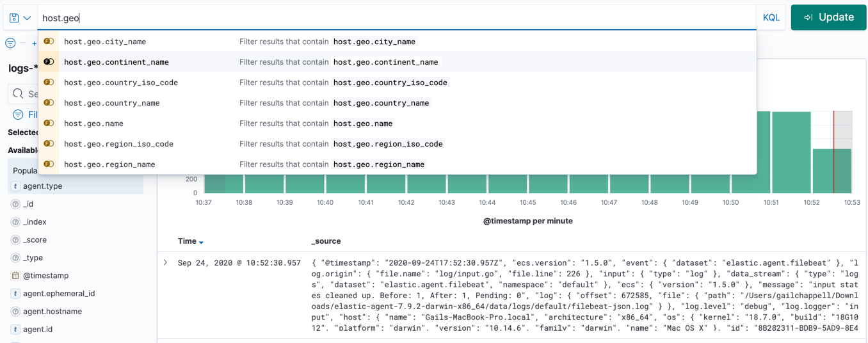Open the saved queries menu icon

pos(19,18)
